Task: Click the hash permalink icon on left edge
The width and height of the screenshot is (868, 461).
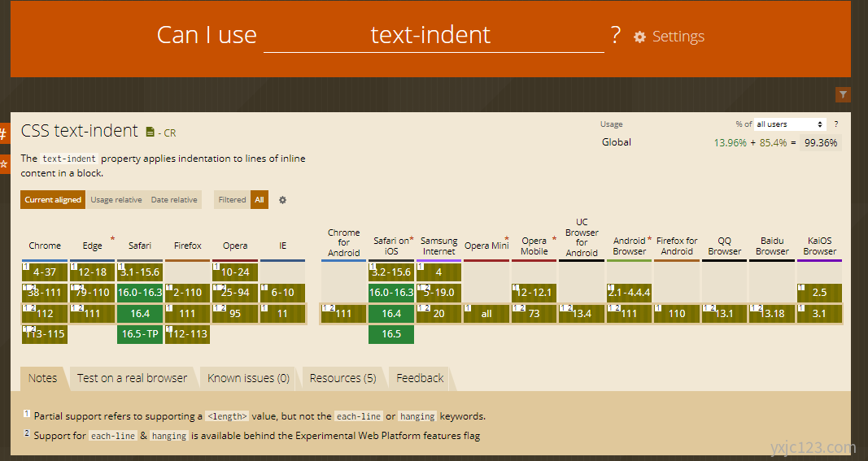Action: coord(4,133)
